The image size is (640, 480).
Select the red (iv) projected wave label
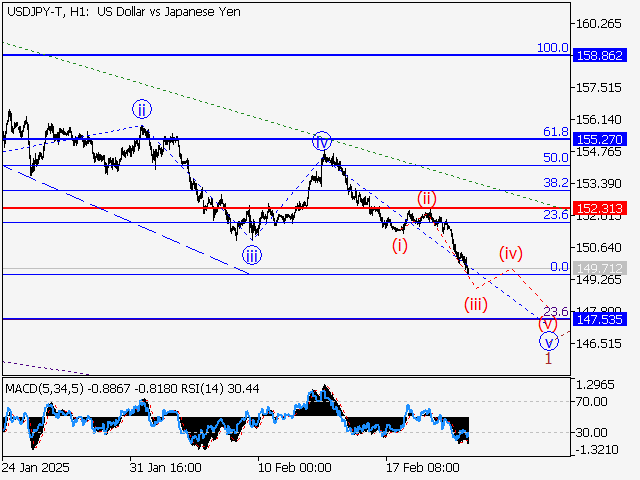(x=511, y=252)
